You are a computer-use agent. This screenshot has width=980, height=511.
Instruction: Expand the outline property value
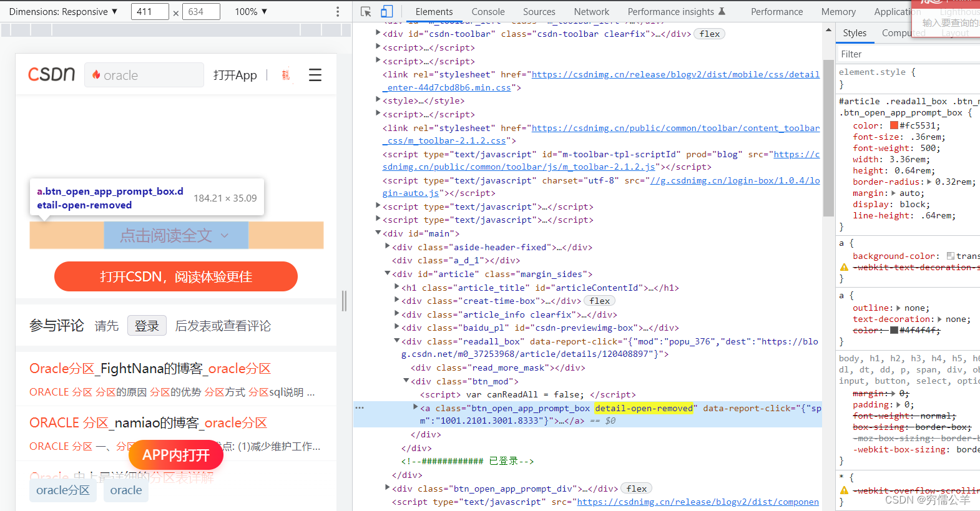898,308
